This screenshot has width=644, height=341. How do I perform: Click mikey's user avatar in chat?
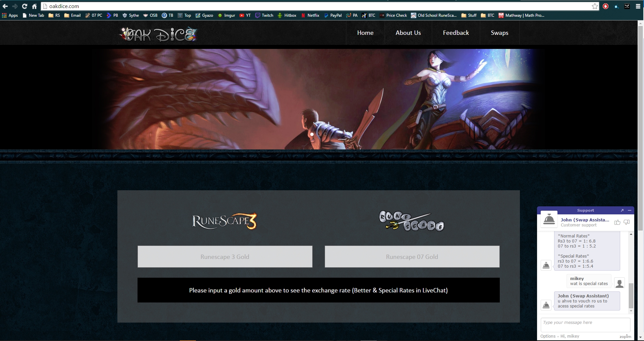[x=620, y=283]
